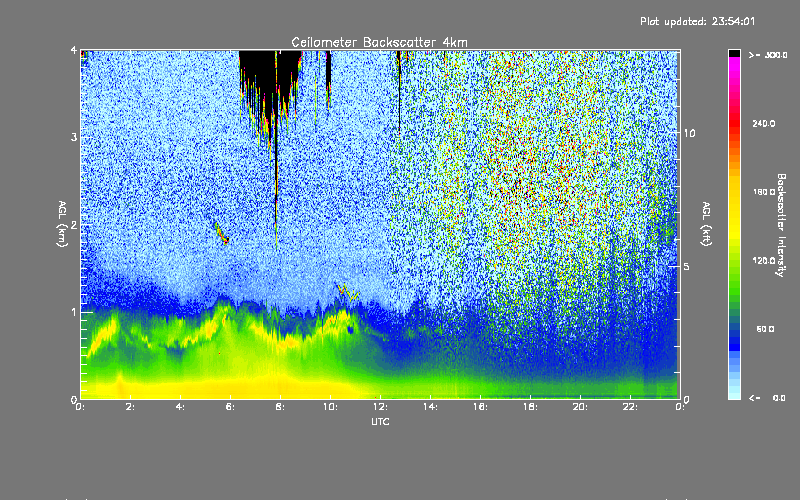Click the 'Backscatter Intensity' colorbar label
Screen dimensions: 800x500
click(x=781, y=225)
